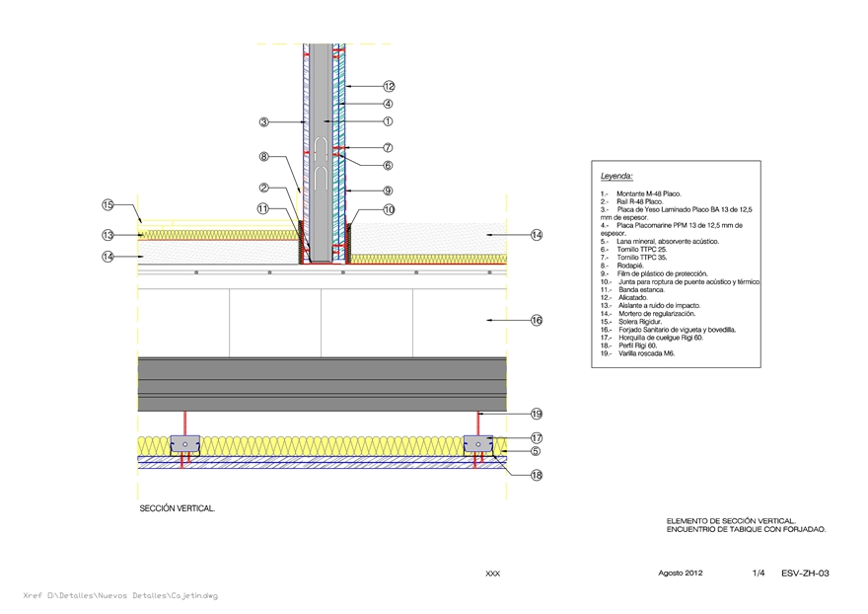
Task: Select legend entry Montante M-48 Placo
Action: (648, 193)
